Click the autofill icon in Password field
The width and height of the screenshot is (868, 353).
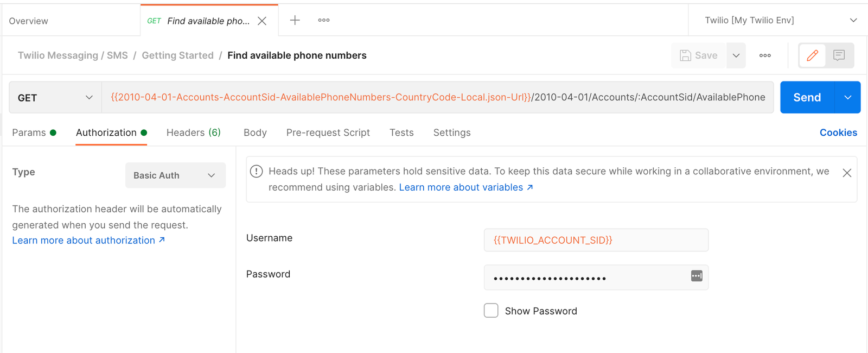point(696,276)
